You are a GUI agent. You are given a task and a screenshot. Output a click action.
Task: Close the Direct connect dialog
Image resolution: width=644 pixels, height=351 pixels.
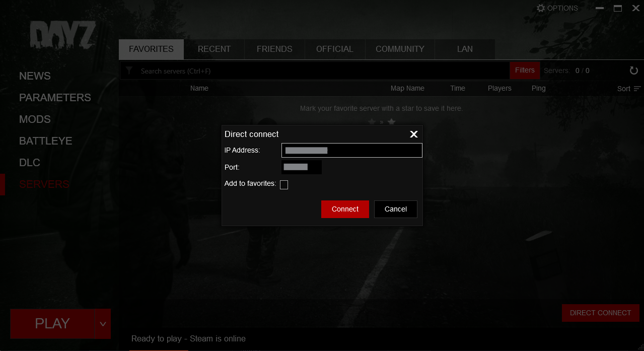pos(414,134)
